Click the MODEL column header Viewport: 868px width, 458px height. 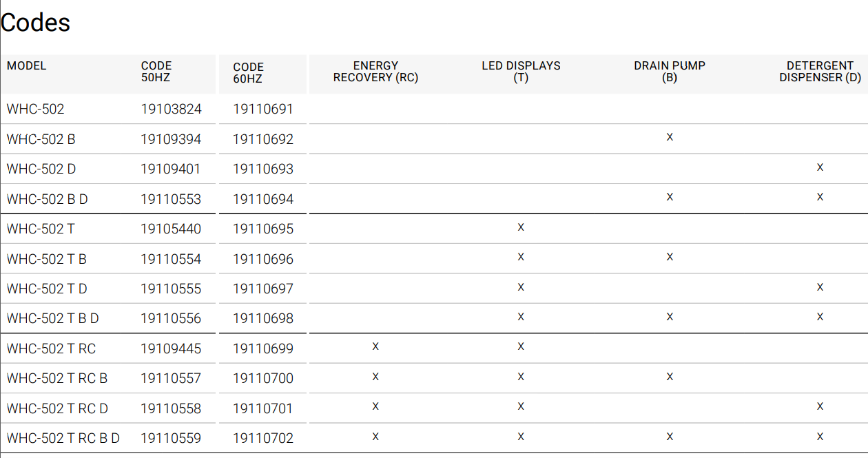27,66
